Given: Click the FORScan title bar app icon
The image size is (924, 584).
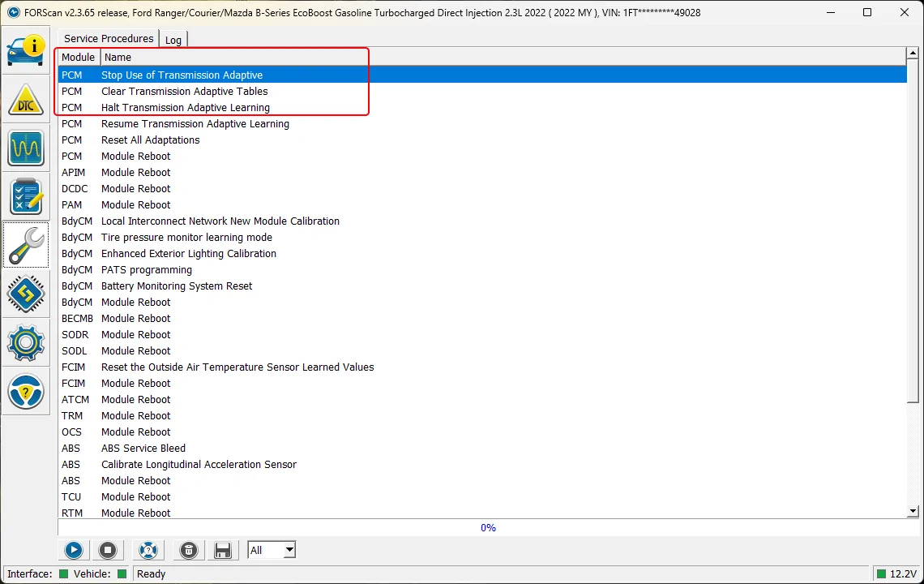Looking at the screenshot, I should click(x=13, y=12).
